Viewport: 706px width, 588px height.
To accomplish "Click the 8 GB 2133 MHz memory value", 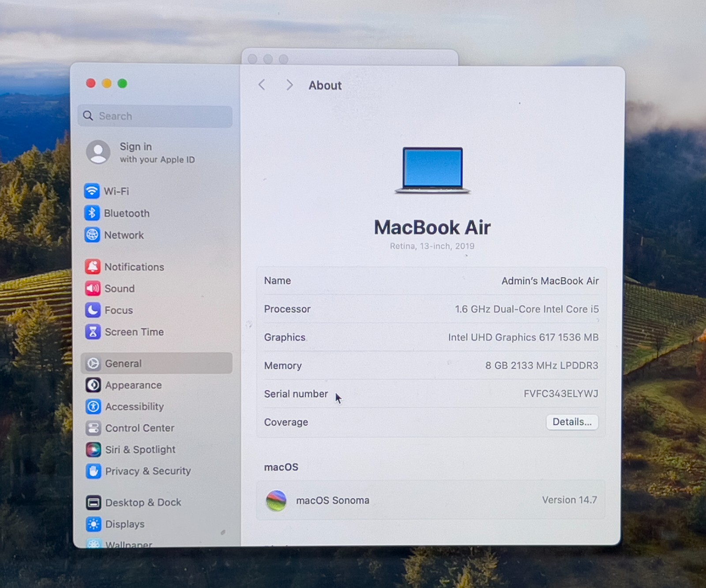I will tap(542, 366).
